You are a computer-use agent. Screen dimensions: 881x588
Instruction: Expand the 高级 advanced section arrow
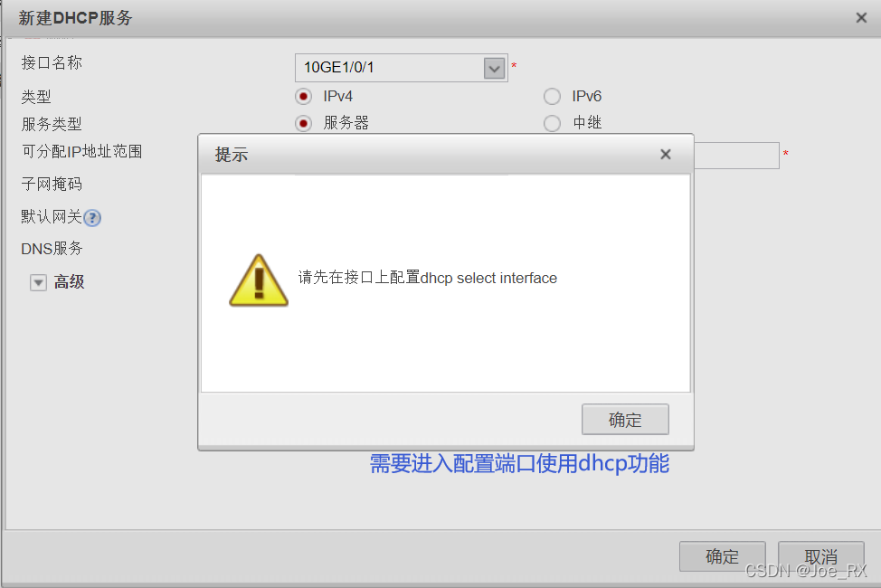click(38, 282)
